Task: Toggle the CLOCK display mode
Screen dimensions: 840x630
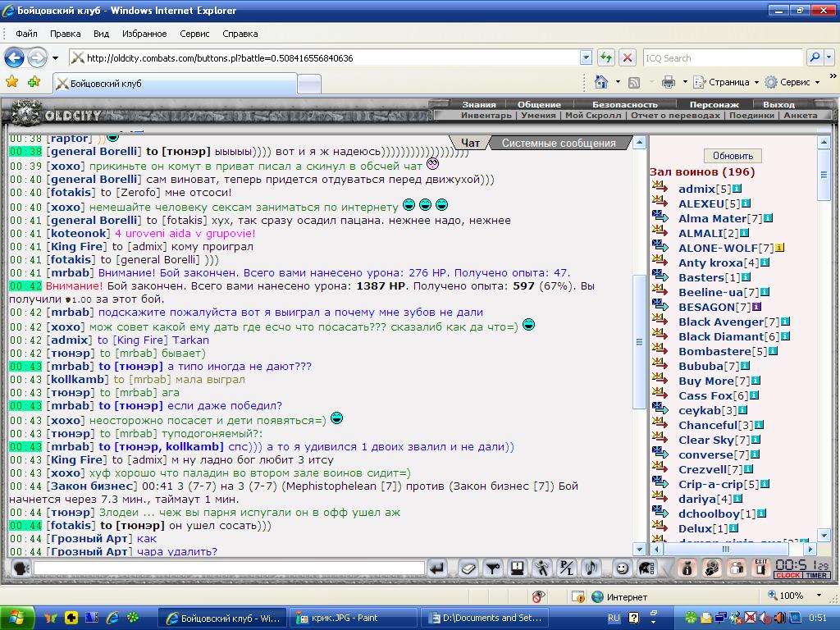Action: click(787, 575)
